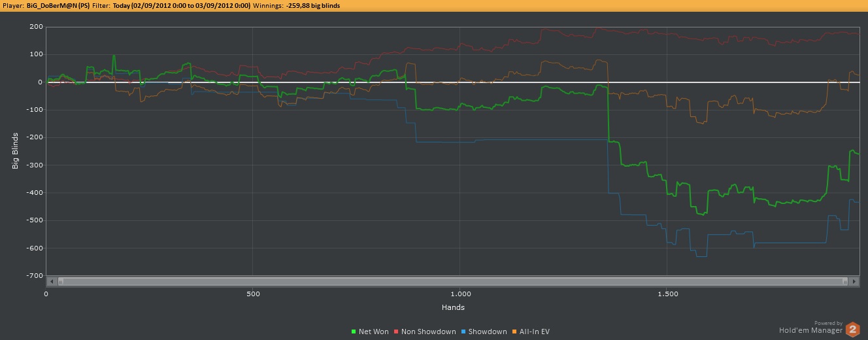The image size is (868, 340).
Task: Click the Hold'em Manager 2 logo badge
Action: (852, 330)
